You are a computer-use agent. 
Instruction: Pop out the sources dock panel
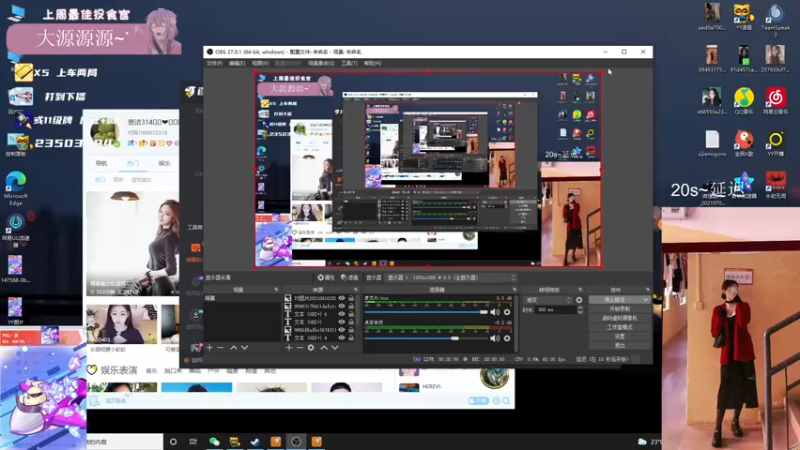(x=356, y=289)
